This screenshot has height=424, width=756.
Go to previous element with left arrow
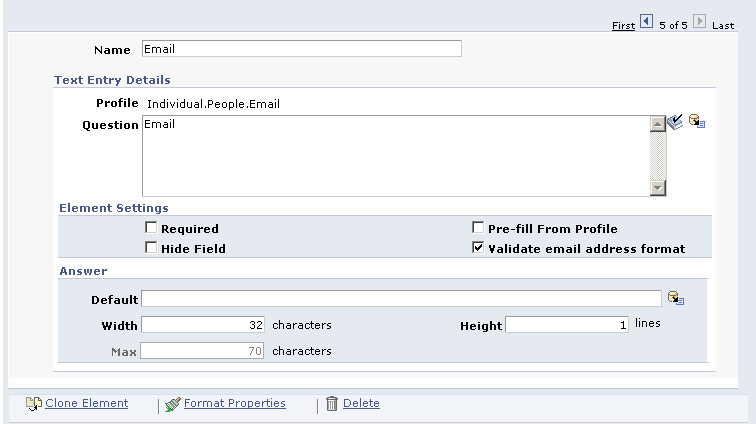(x=647, y=22)
